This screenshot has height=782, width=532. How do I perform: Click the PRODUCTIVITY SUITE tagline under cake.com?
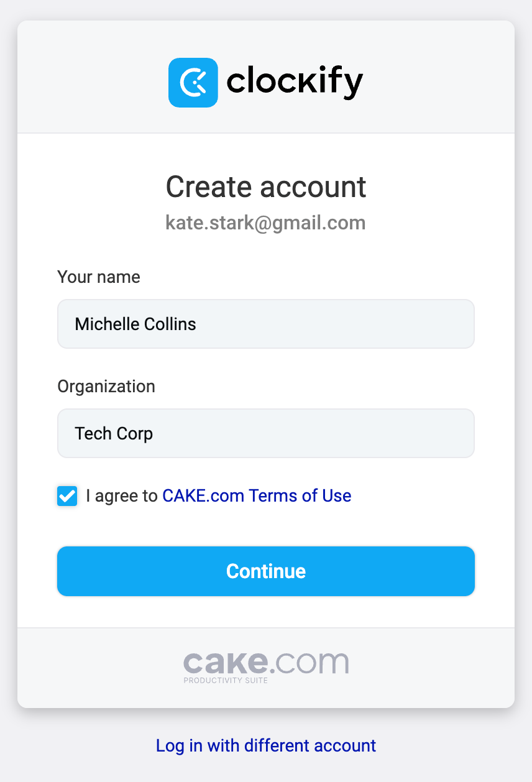[x=226, y=680]
